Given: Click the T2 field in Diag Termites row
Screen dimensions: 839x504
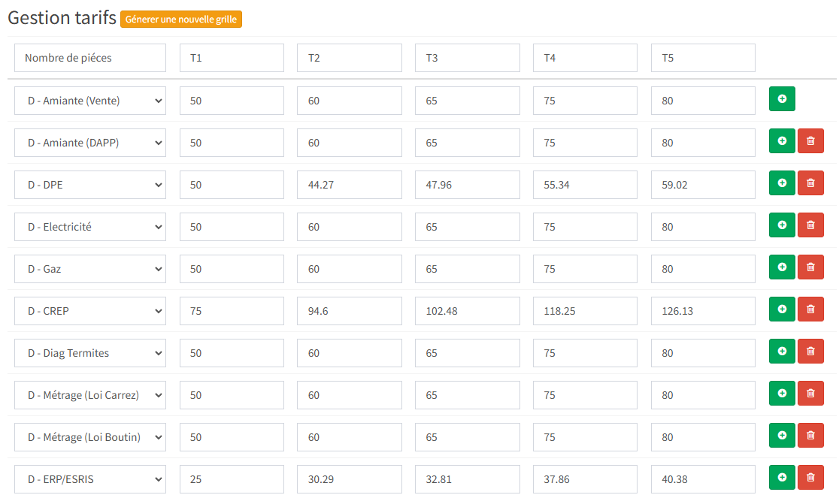Looking at the screenshot, I should click(x=350, y=353).
